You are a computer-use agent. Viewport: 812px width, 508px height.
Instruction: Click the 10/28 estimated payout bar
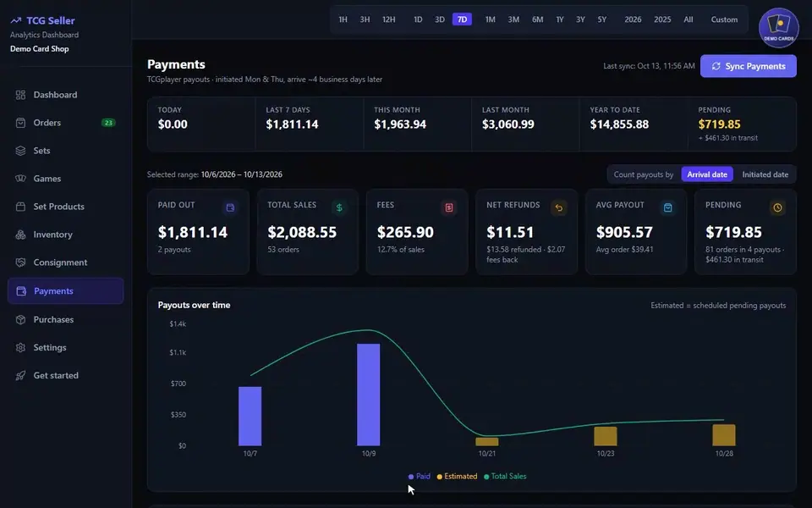[724, 435]
